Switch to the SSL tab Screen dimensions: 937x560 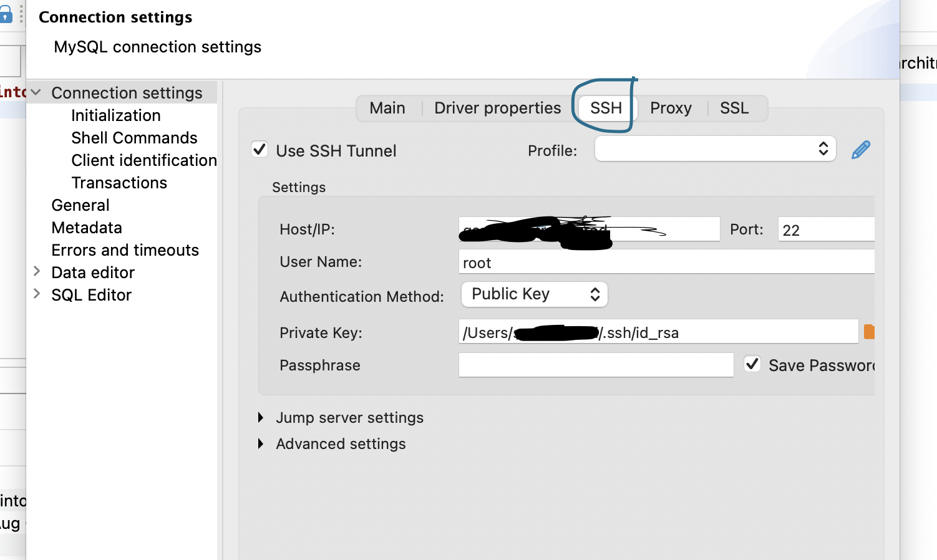[x=734, y=108]
